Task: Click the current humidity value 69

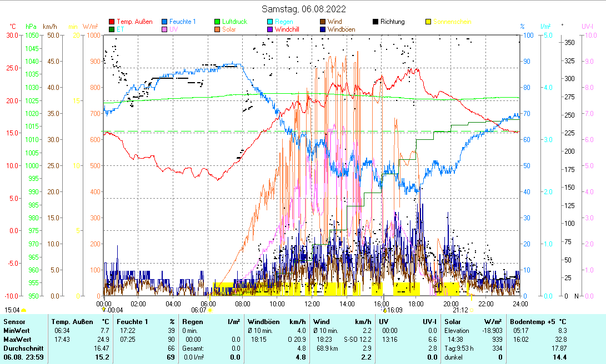Action: 171,357
